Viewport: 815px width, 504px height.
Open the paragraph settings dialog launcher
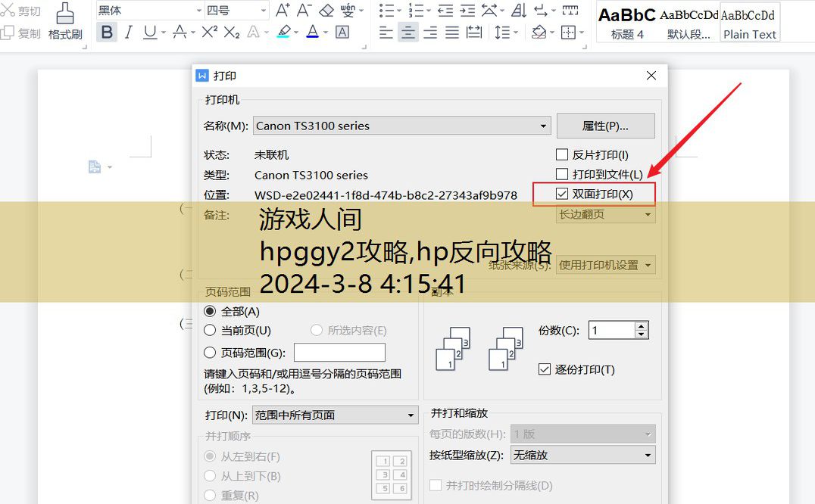585,47
